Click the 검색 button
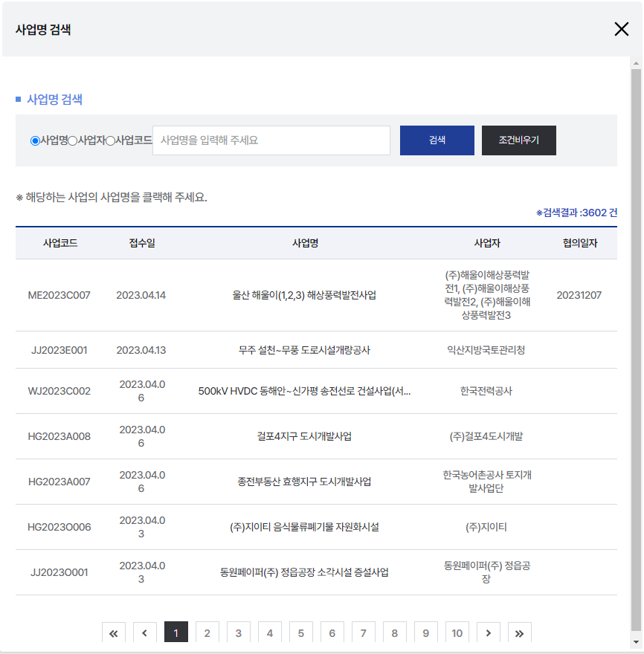The height and width of the screenshot is (654, 644). pyautogui.click(x=437, y=140)
